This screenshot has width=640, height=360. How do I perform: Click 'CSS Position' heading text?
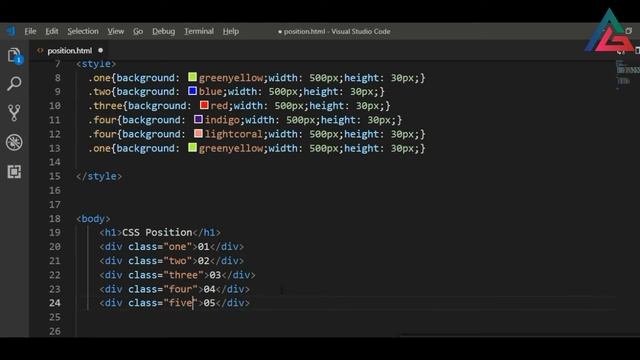pos(157,233)
